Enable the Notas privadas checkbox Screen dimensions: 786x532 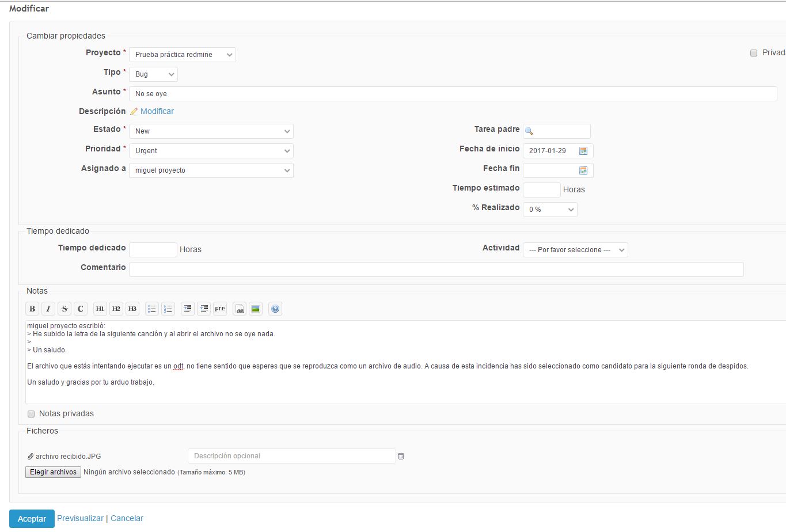tap(31, 414)
